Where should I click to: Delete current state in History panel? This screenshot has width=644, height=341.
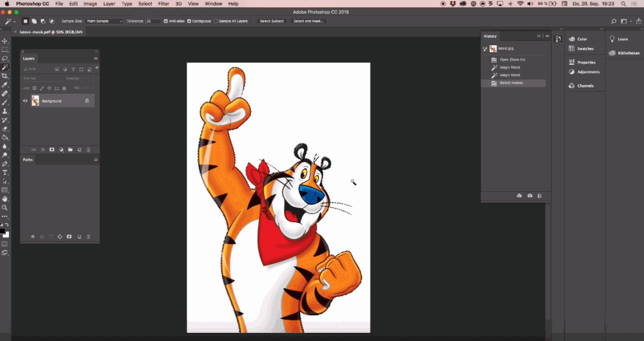pos(539,196)
